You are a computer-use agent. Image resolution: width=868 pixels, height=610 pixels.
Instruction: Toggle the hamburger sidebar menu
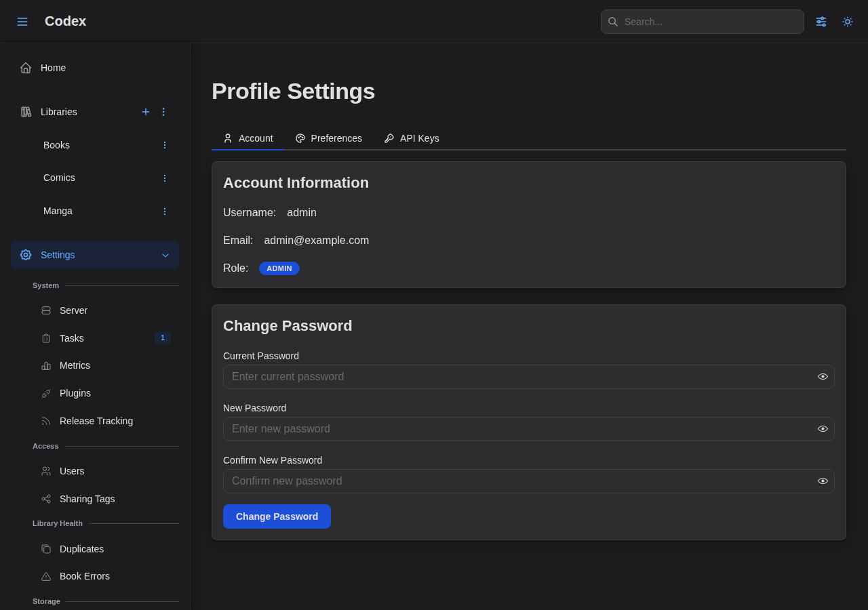[22, 22]
